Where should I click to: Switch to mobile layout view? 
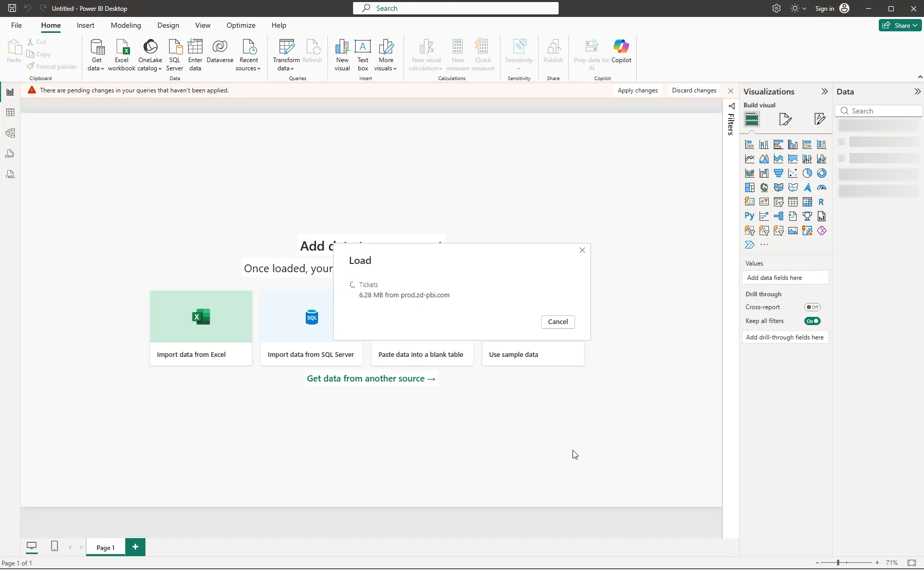[x=54, y=546]
